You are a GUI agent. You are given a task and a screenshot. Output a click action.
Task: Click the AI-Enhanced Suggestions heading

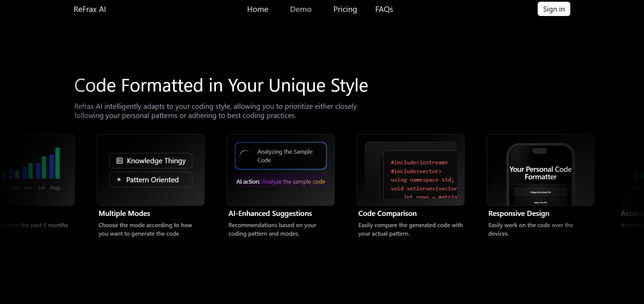pyautogui.click(x=270, y=214)
